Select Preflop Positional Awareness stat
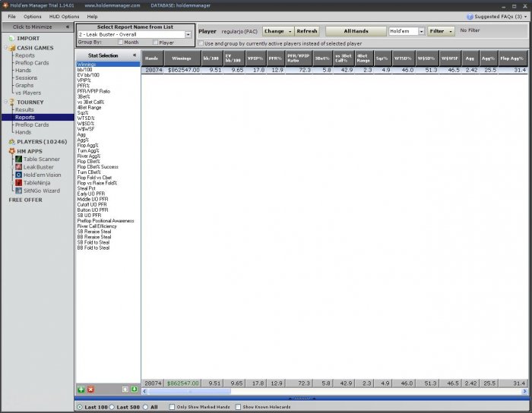 coord(106,221)
